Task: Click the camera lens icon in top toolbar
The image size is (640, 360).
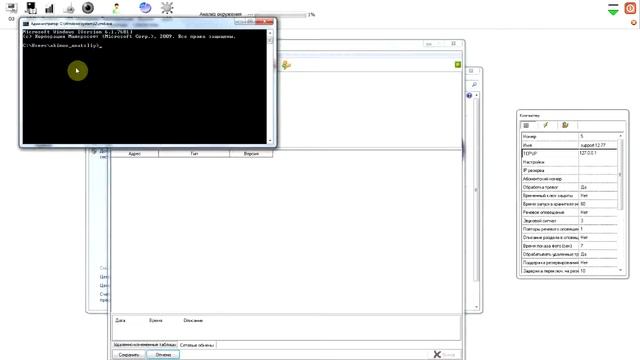Action: tap(88, 8)
